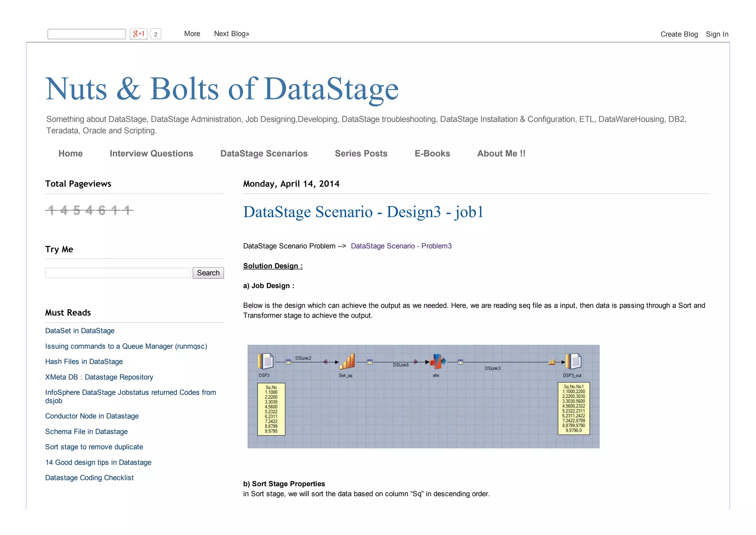Click the Google +1 button
The width and height of the screenshot is (756, 535).
coord(138,34)
